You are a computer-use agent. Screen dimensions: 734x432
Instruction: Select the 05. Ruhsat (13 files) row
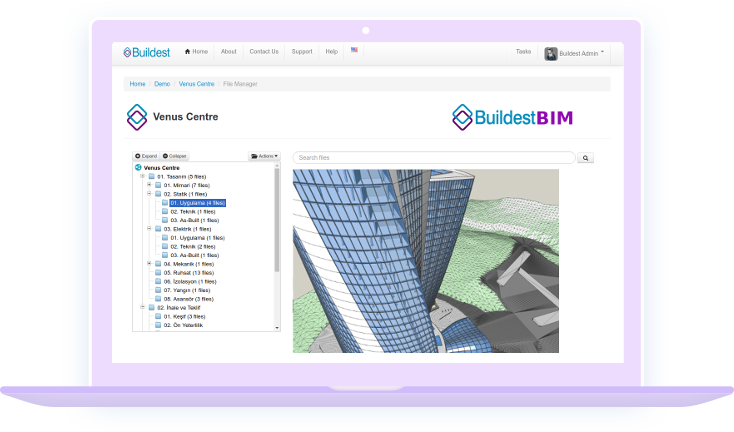click(189, 273)
